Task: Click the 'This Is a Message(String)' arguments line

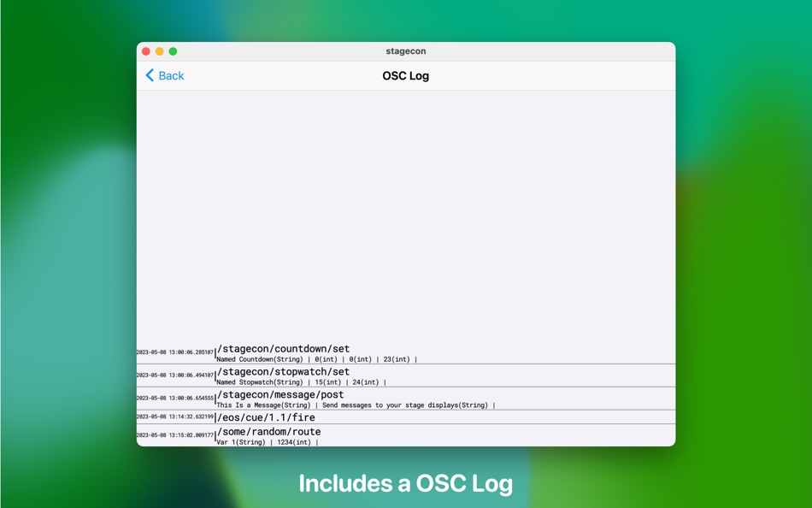Action: (x=356, y=405)
